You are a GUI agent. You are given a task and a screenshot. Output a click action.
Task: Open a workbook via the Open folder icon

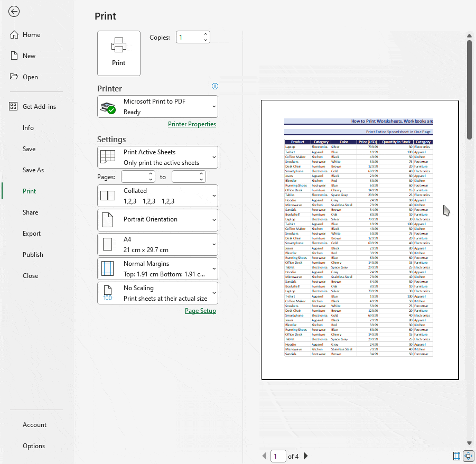(14, 77)
